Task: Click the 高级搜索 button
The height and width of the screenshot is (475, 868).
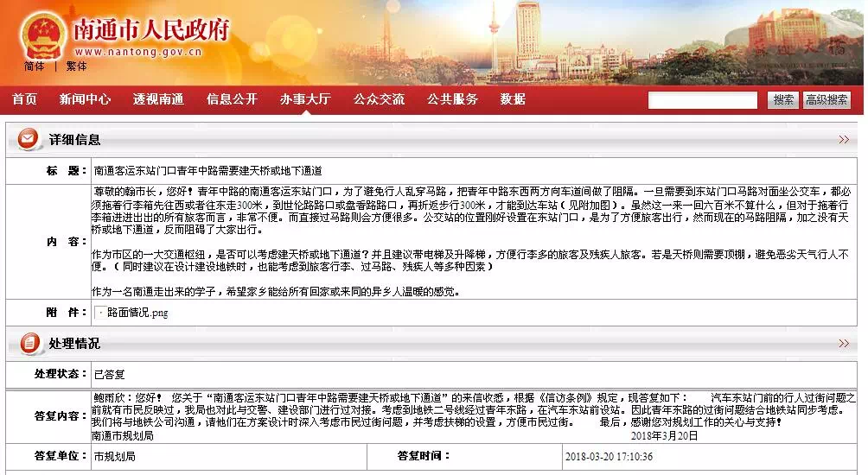Action: click(x=827, y=100)
